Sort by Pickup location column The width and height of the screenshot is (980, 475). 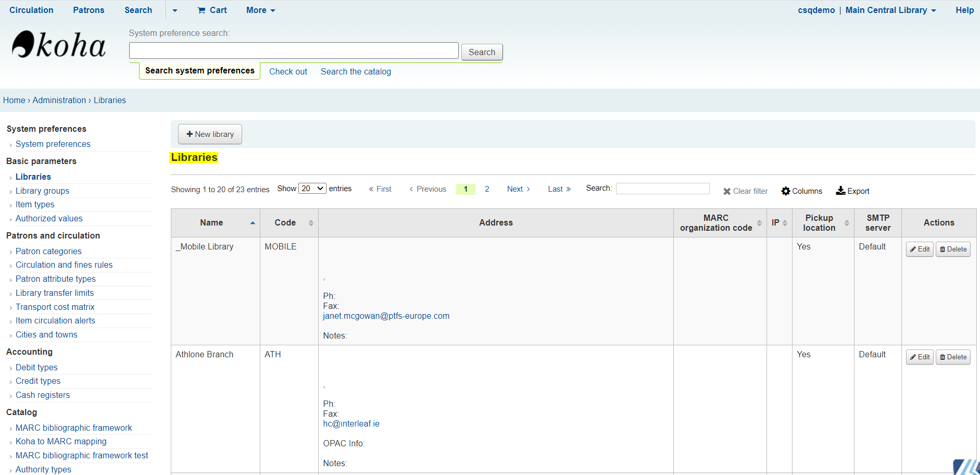pyautogui.click(x=823, y=223)
